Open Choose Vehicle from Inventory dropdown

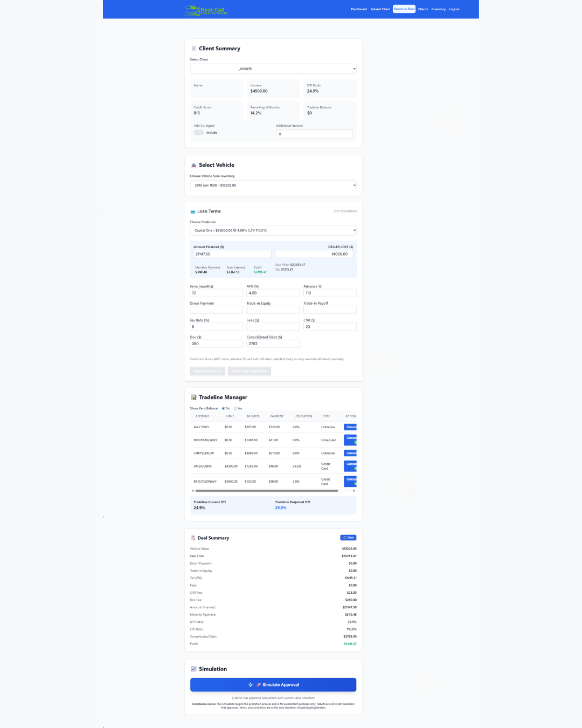(x=273, y=186)
